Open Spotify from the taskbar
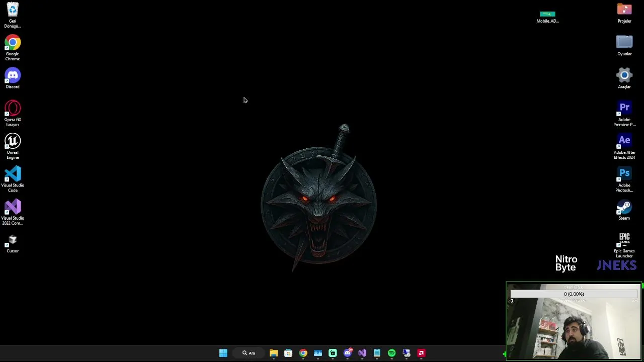644x362 pixels. (x=392, y=353)
